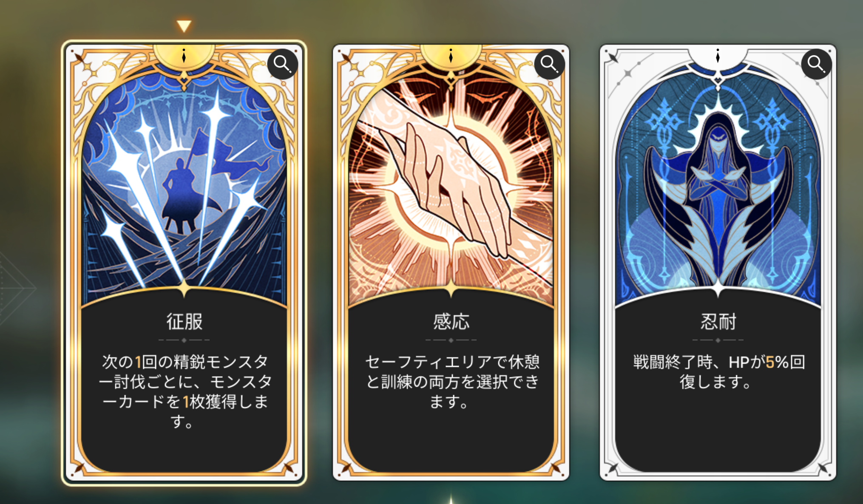Open magnifier on the 忍耐 card
The height and width of the screenshot is (504, 863).
click(816, 64)
